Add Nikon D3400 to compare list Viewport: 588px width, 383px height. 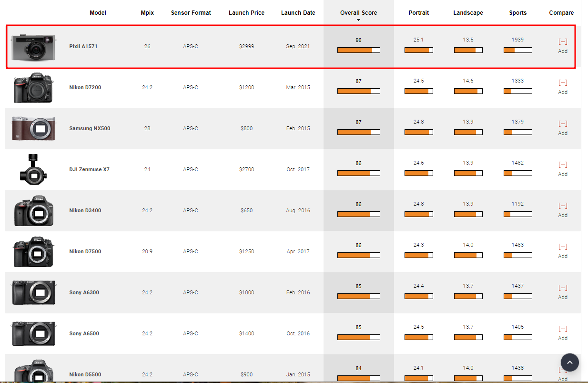[563, 210]
